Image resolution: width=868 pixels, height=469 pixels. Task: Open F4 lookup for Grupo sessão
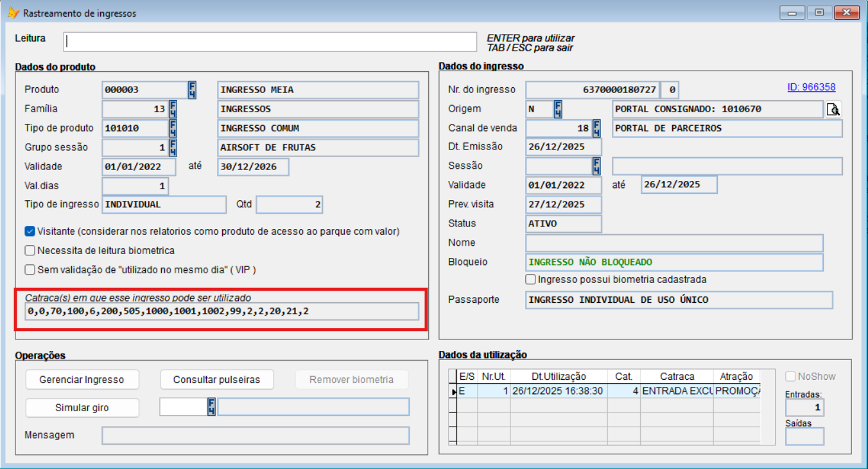[173, 148]
